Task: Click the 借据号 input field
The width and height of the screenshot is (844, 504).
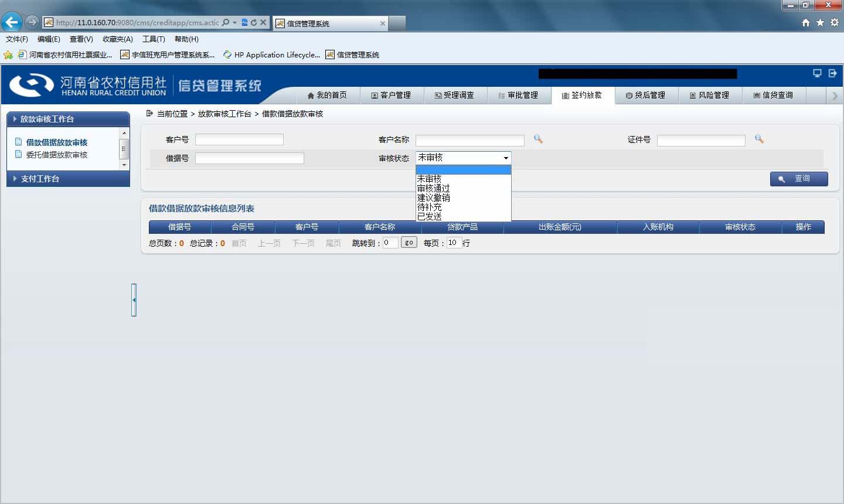Action: click(250, 158)
